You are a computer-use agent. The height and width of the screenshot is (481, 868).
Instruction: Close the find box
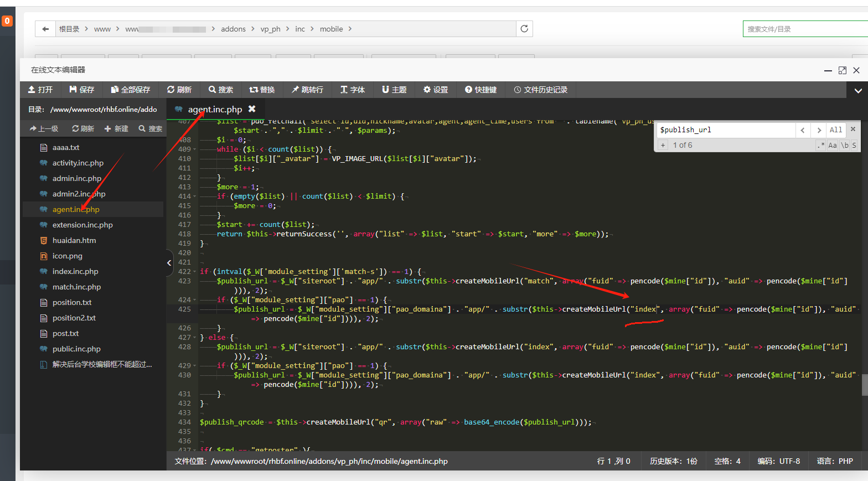[x=853, y=129]
